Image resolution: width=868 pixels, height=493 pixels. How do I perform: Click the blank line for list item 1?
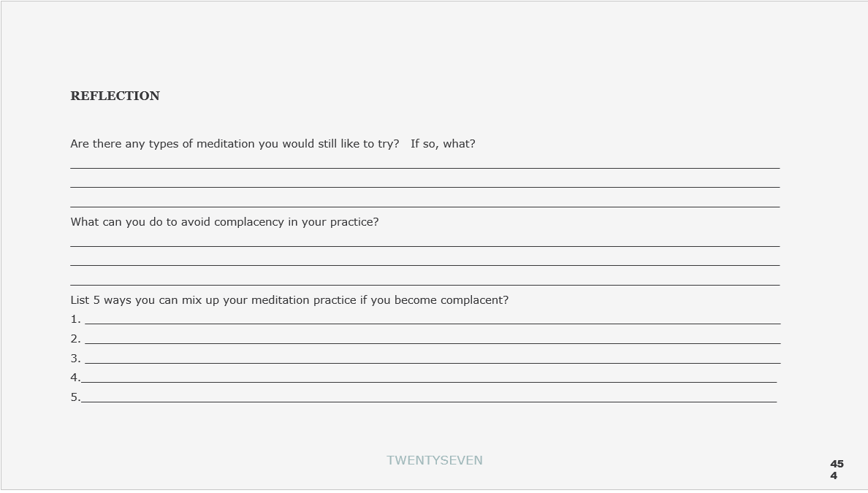[x=433, y=321]
